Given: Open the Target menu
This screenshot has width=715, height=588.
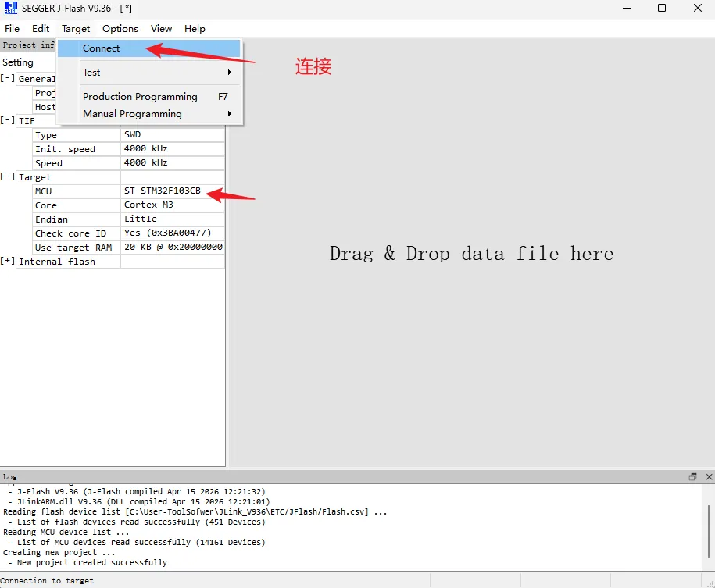Looking at the screenshot, I should click(76, 29).
